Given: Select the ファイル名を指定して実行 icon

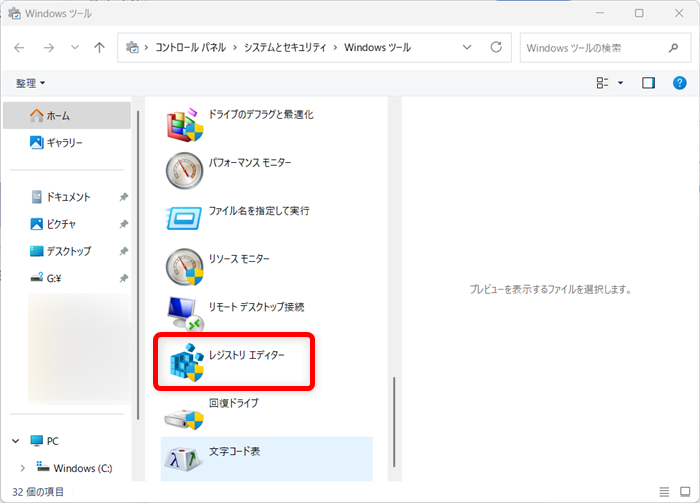Looking at the screenshot, I should click(184, 218).
